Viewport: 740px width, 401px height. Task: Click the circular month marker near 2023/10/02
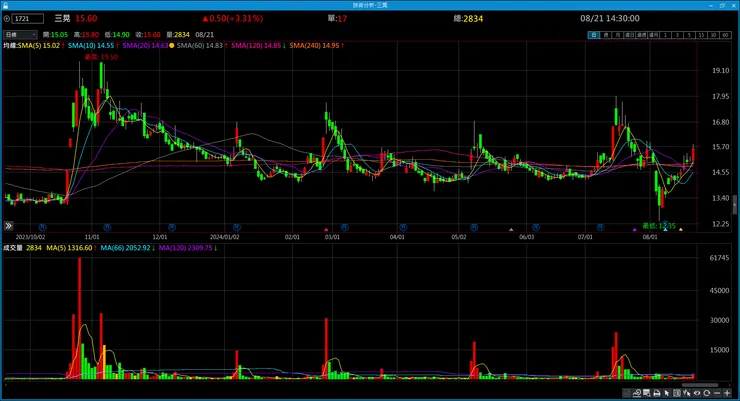pyautogui.click(x=42, y=227)
